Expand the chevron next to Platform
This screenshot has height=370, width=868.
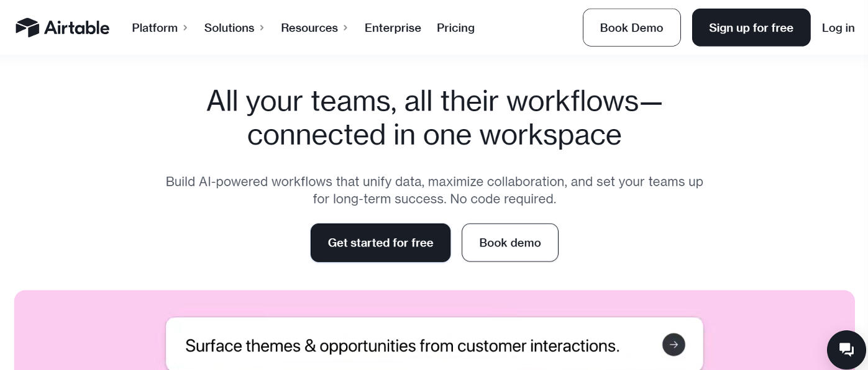click(x=185, y=28)
